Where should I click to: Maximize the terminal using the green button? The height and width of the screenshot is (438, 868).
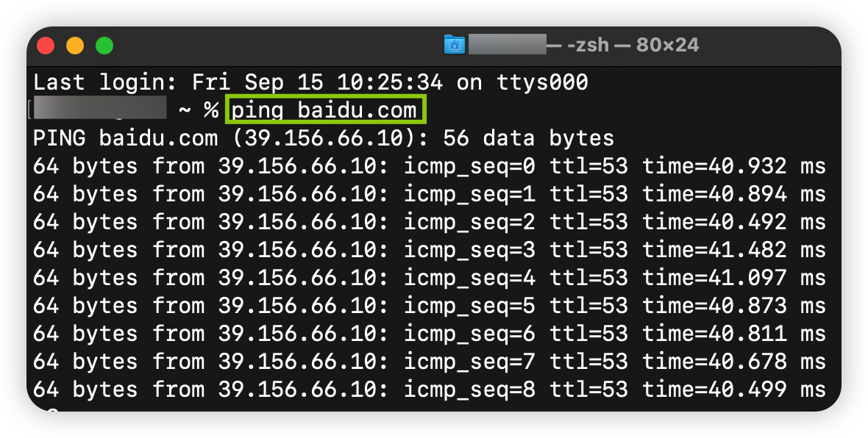(x=104, y=46)
